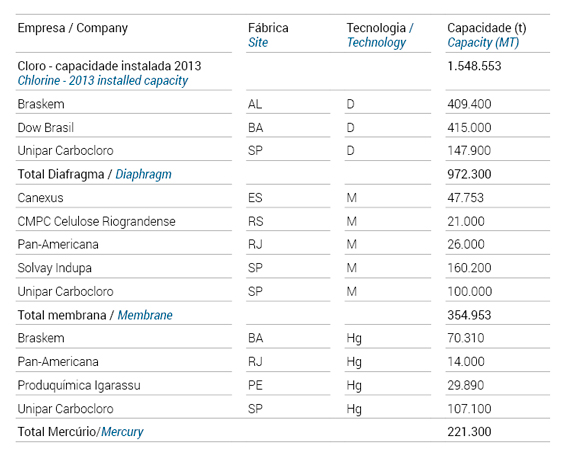The image size is (565, 459).
Task: Select the 107.100 capacity value
Action: click(469, 409)
